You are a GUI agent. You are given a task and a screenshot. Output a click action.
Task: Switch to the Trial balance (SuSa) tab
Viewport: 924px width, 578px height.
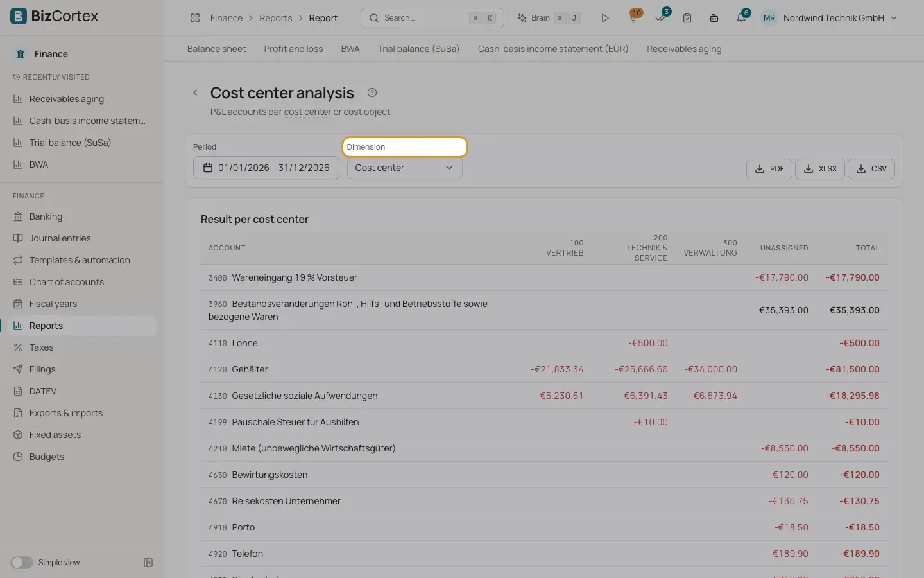(418, 49)
